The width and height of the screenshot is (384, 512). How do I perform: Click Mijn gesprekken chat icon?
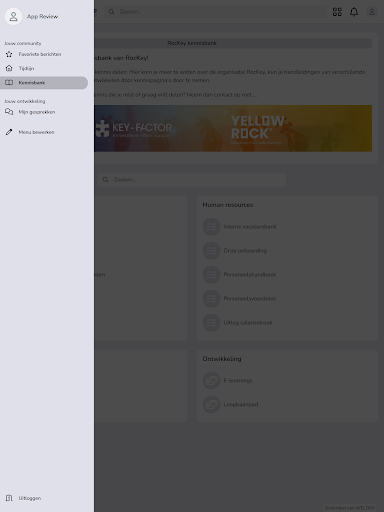(x=9, y=112)
